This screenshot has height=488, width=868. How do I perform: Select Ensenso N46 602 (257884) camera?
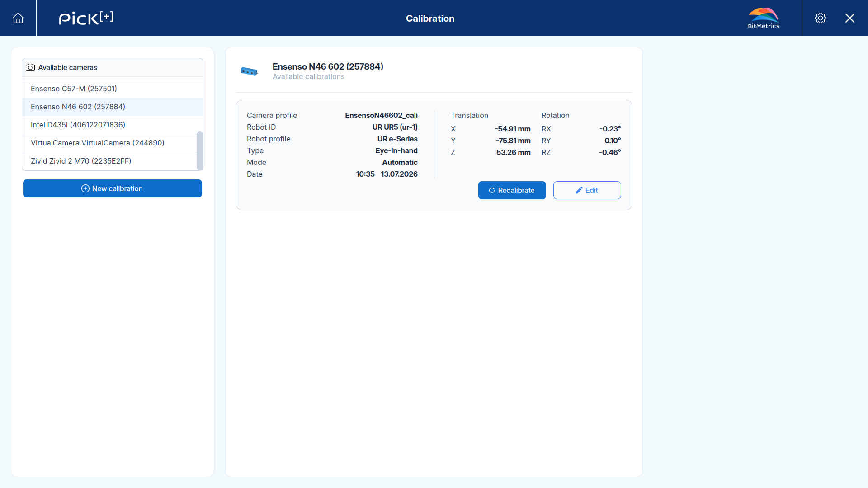pos(113,107)
